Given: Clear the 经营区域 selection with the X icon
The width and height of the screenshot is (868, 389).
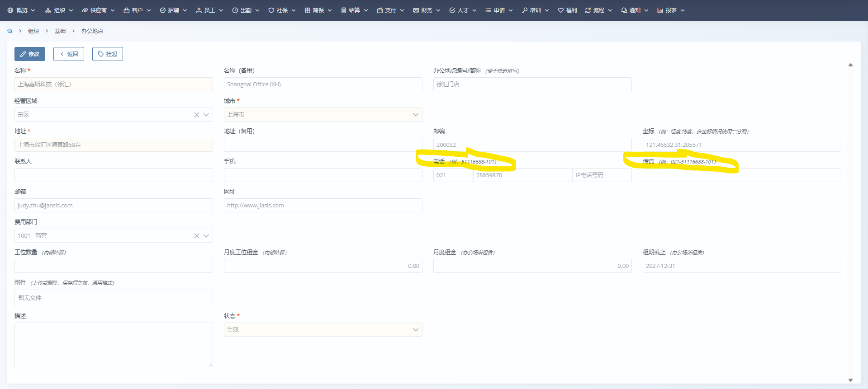Looking at the screenshot, I should pos(197,115).
